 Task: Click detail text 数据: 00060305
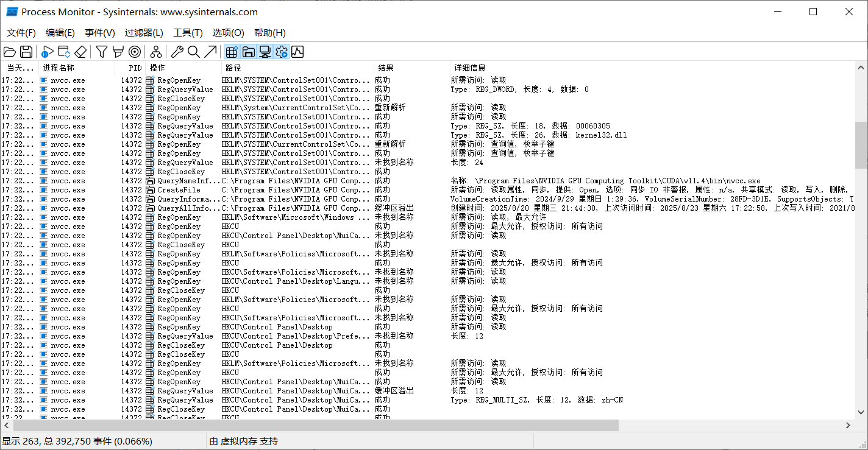coord(581,126)
